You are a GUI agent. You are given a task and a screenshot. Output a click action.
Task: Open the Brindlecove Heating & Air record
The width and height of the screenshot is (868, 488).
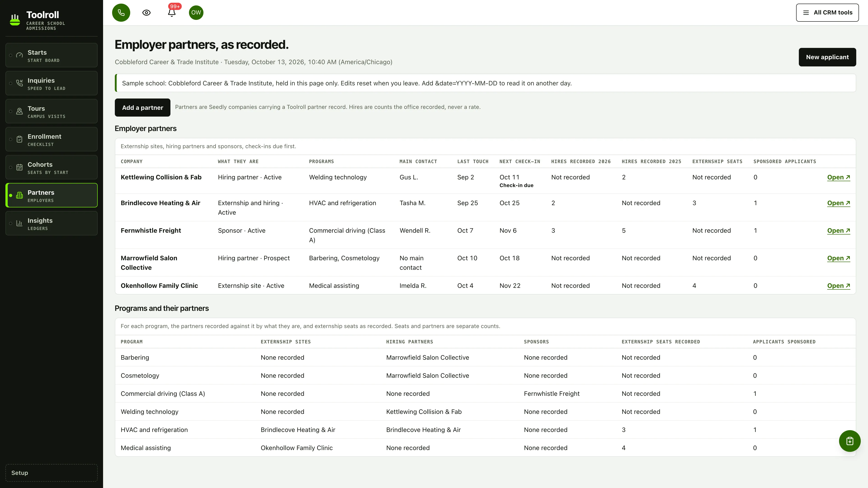coord(839,203)
